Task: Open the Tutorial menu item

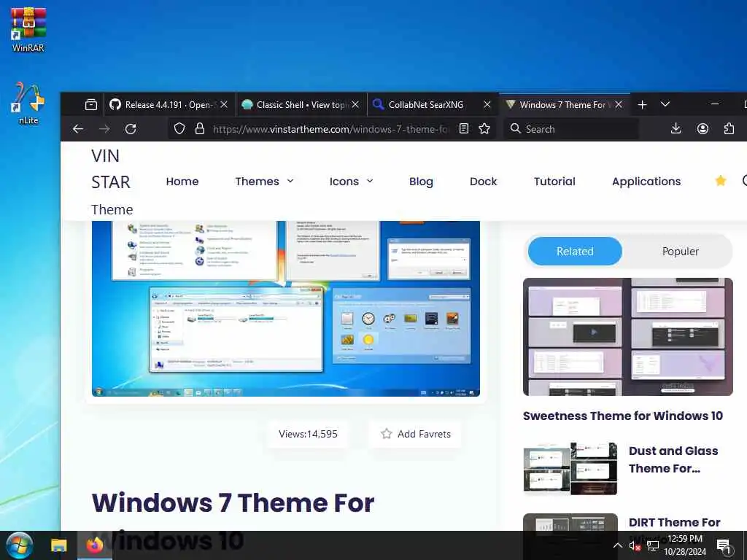Action: pos(554,182)
